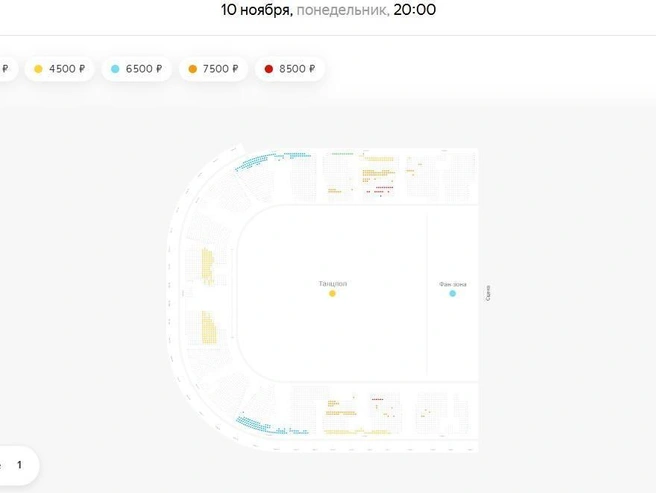Select red 8500 ₽ seats in top stand
Viewport: 656px width, 493px height.
point(382,190)
